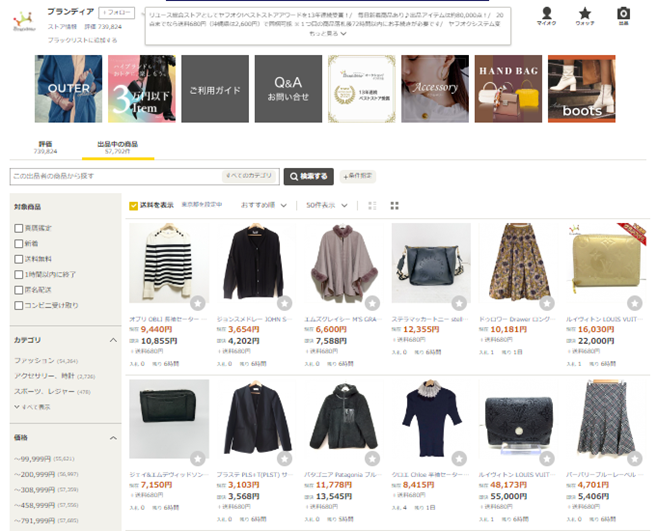657x531 pixels.
Task: Click the Brandear store logo
Action: 24,21
